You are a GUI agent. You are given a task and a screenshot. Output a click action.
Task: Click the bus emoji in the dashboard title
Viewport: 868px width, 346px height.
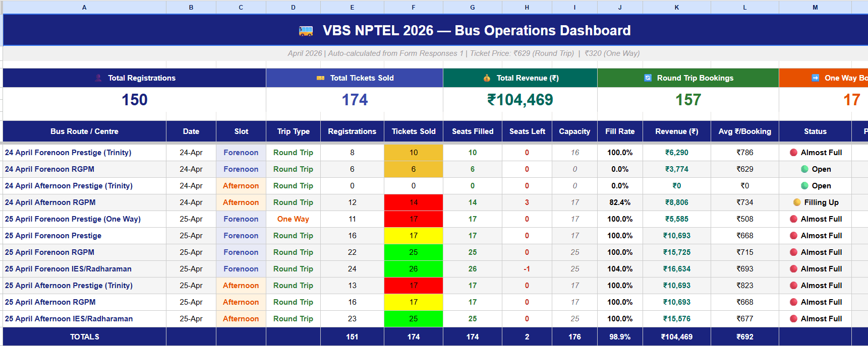click(x=306, y=31)
